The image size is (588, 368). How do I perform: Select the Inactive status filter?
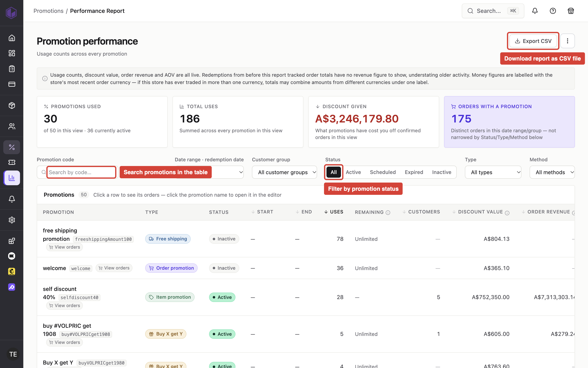[x=441, y=172]
